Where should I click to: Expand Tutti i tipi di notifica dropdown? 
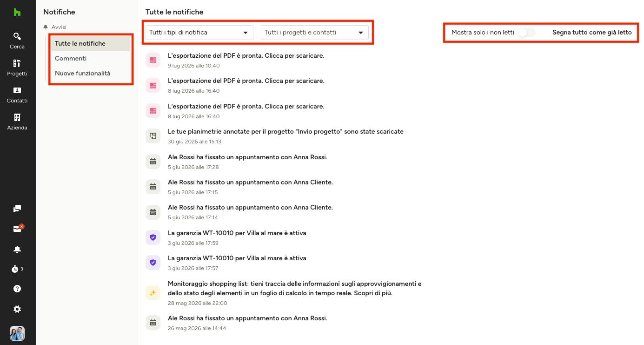199,33
